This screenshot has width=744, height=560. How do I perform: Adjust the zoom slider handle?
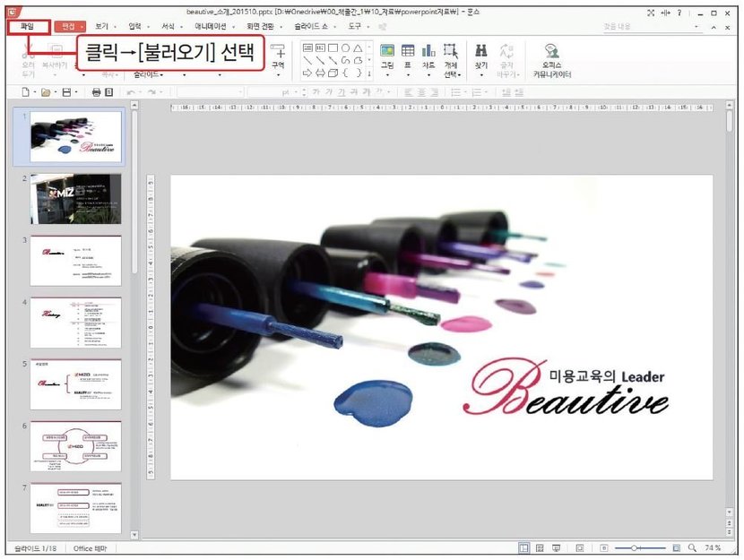click(x=634, y=548)
